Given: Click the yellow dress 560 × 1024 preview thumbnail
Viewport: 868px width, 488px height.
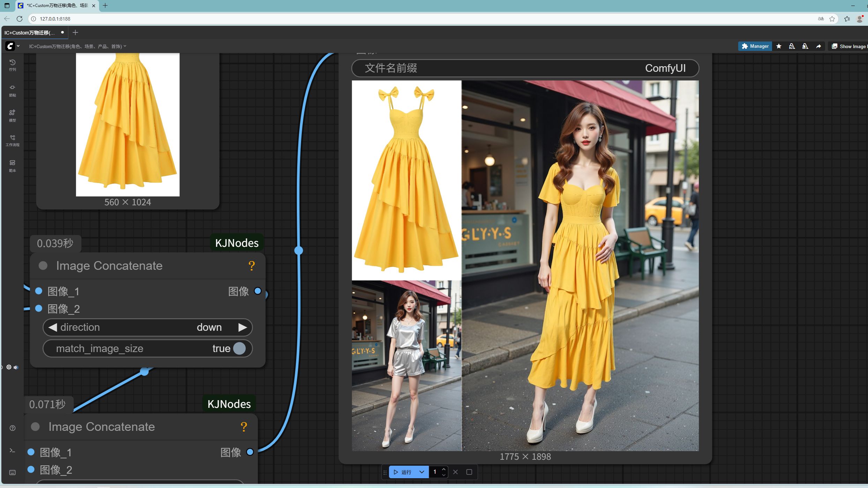Looking at the screenshot, I should pyautogui.click(x=128, y=124).
